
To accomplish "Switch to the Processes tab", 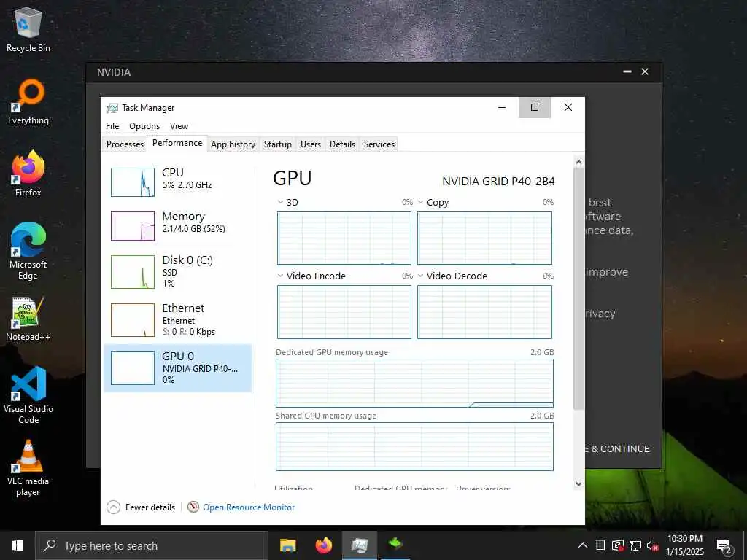I will pos(125,144).
